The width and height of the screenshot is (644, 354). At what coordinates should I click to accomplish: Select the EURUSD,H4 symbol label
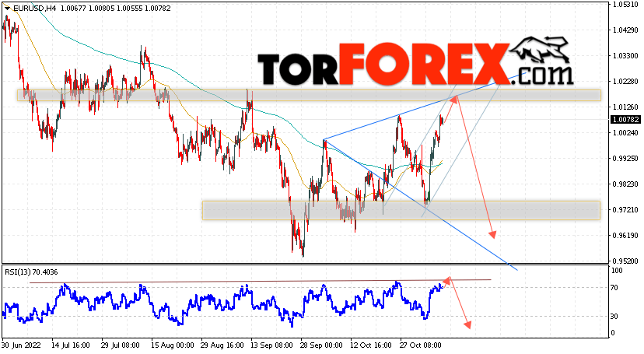coord(34,9)
